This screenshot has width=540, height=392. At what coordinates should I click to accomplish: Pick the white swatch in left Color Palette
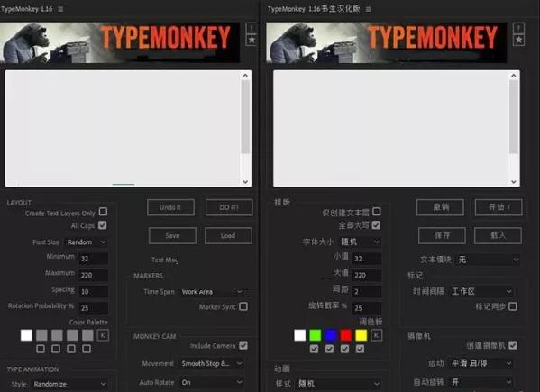[26, 335]
